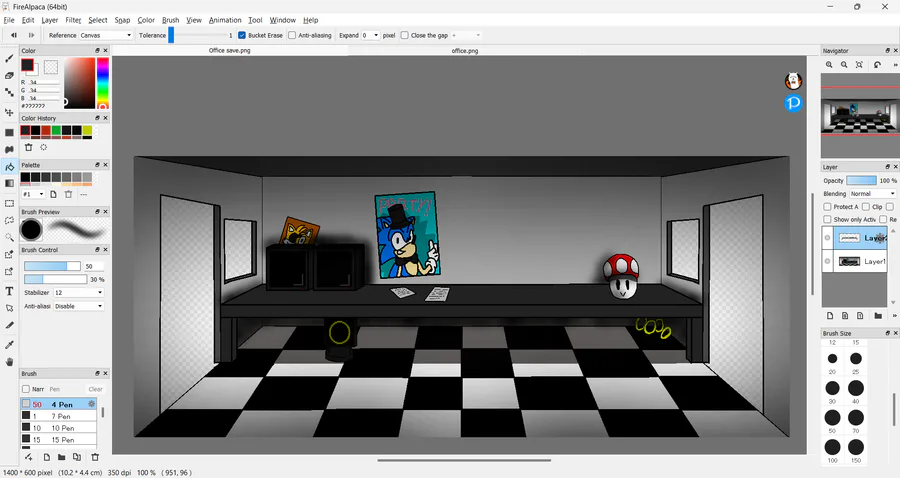Click Zoom Out in the Navigator
The width and height of the screenshot is (900, 478).
point(844,65)
